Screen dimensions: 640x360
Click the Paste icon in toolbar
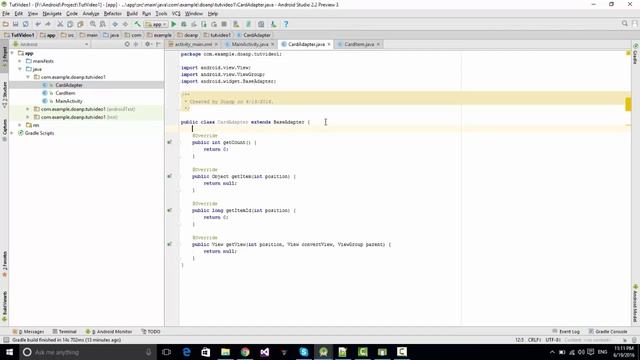[x=80, y=24]
